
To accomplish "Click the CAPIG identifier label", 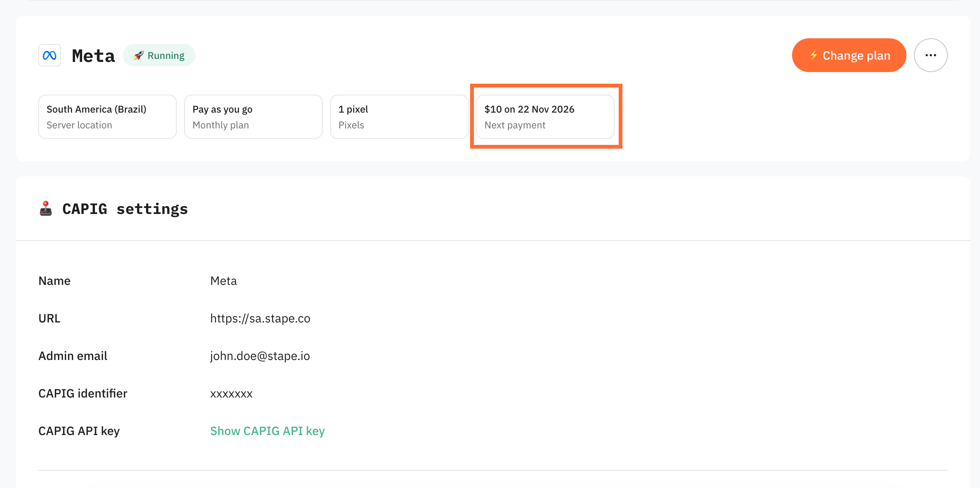I will pyautogui.click(x=83, y=393).
